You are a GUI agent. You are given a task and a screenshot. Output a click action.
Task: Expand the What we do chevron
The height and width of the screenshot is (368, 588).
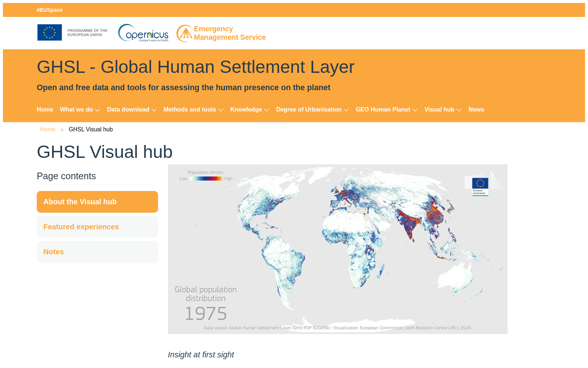click(x=97, y=110)
